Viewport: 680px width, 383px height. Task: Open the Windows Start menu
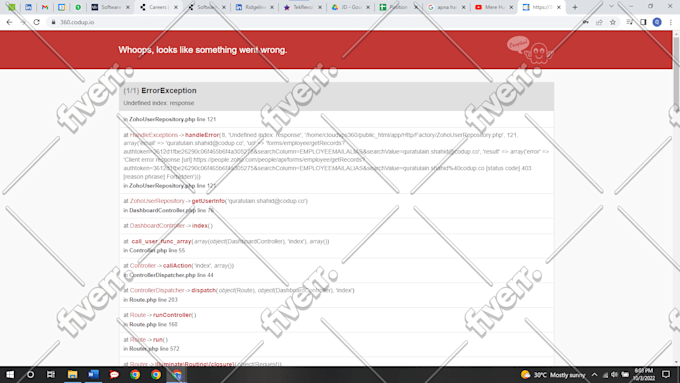tap(10, 374)
